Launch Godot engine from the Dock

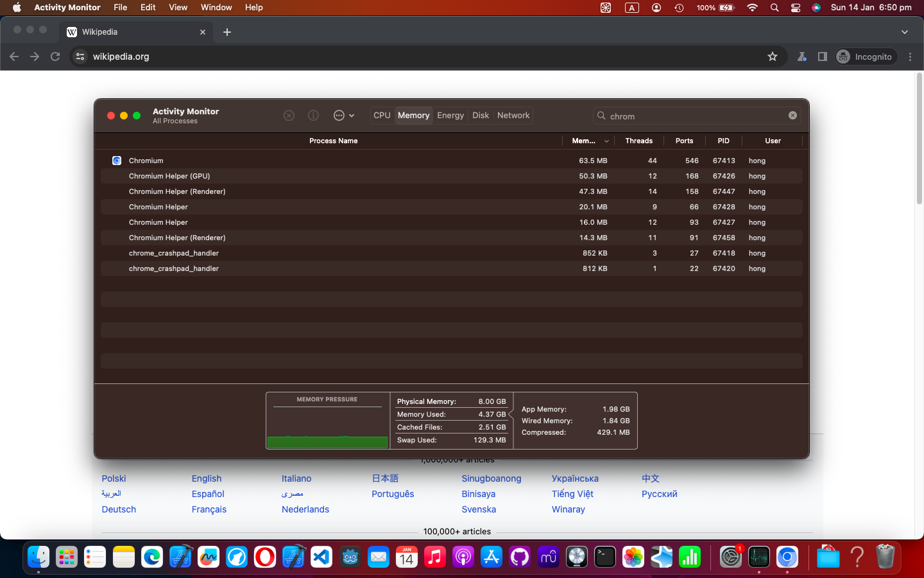(350, 557)
